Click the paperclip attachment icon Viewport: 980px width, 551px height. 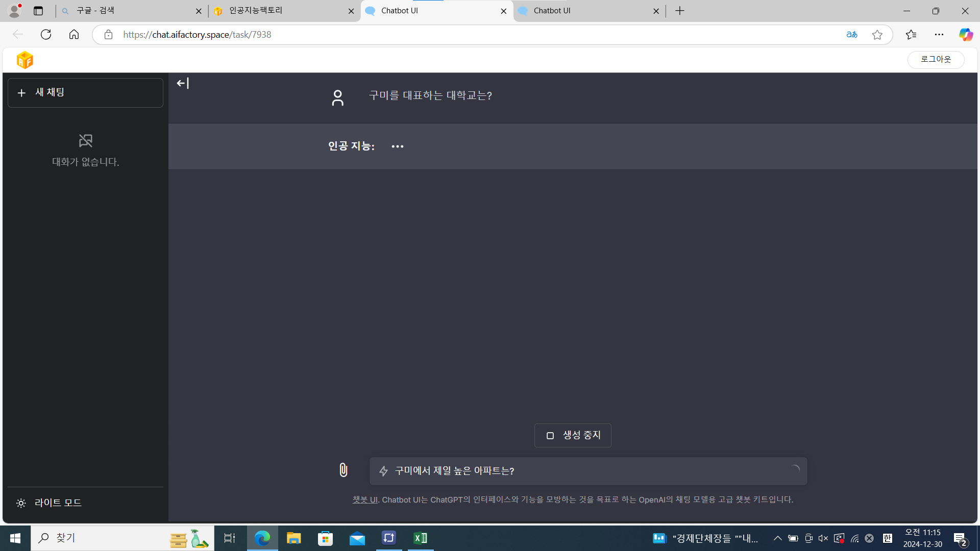point(344,470)
